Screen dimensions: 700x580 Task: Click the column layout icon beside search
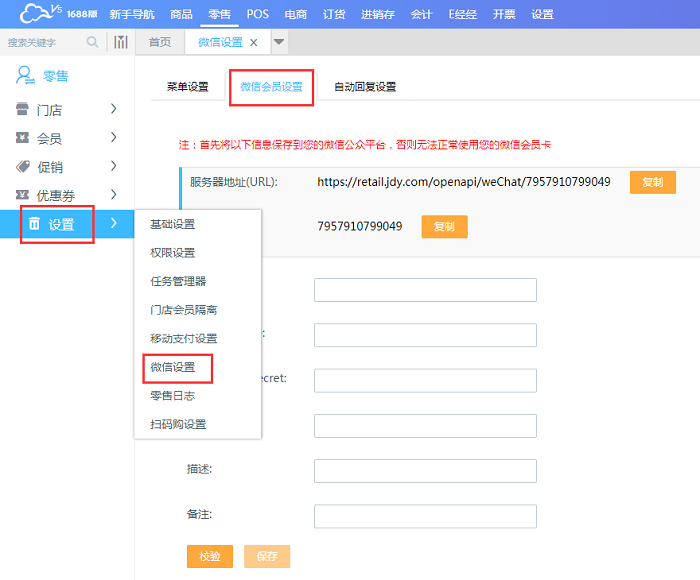coord(121,42)
